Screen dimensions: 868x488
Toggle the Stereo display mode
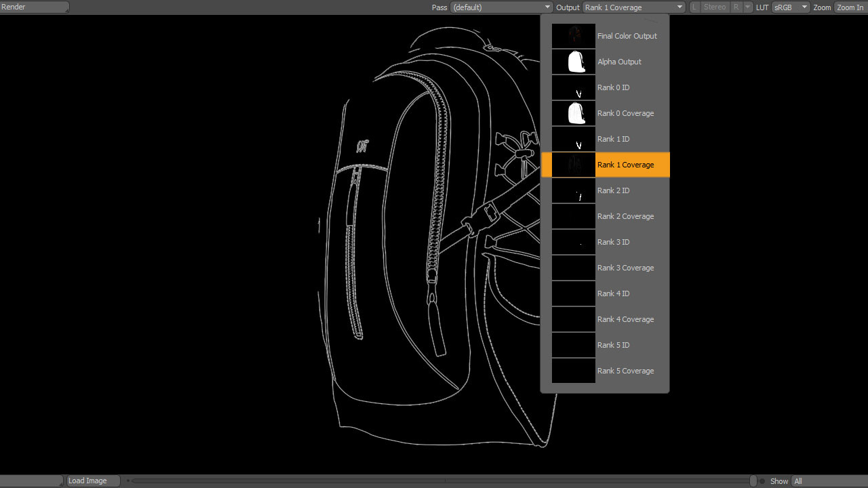(715, 7)
